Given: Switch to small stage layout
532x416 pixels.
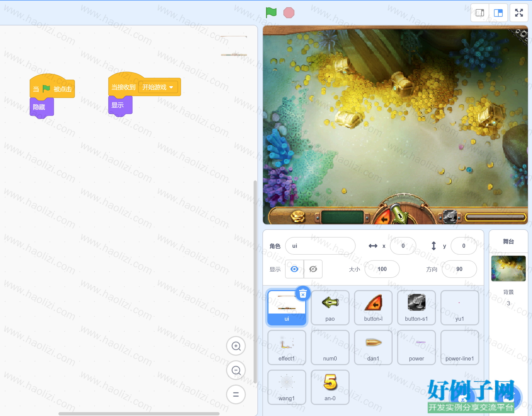Looking at the screenshot, I should click(480, 13).
